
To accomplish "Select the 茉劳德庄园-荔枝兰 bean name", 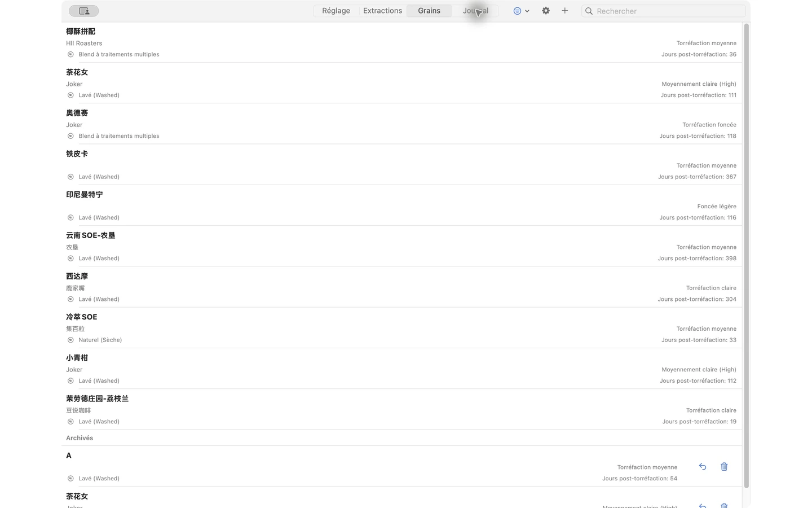I will click(98, 398).
